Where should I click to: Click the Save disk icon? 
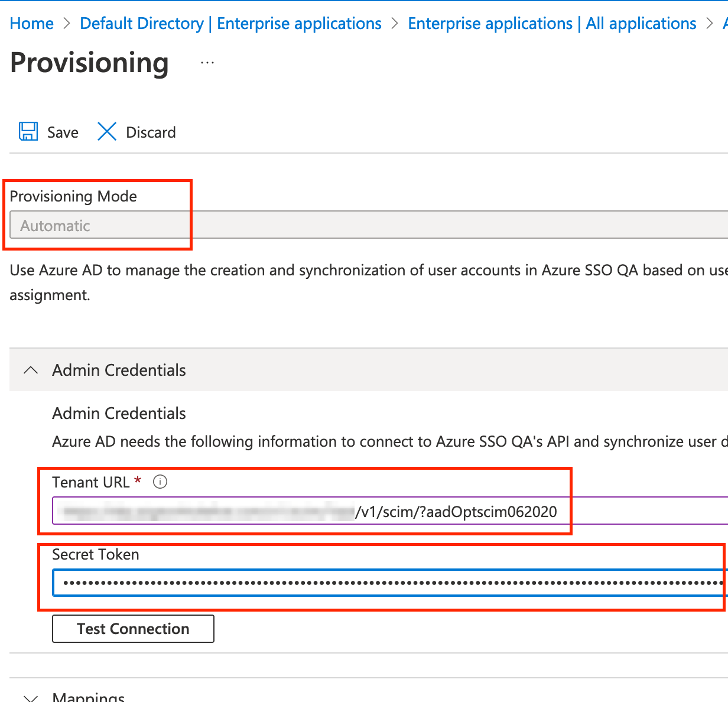28,132
